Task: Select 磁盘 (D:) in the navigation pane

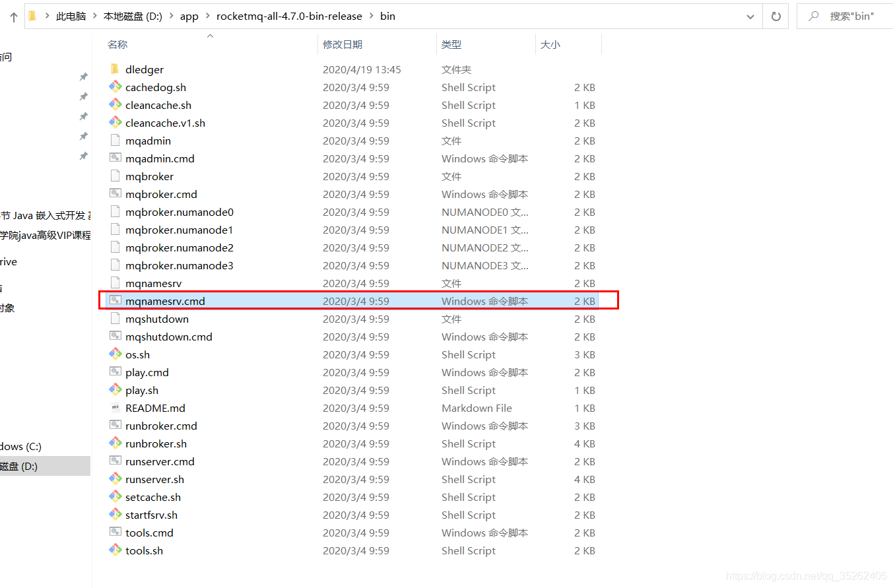Action: tap(44, 466)
